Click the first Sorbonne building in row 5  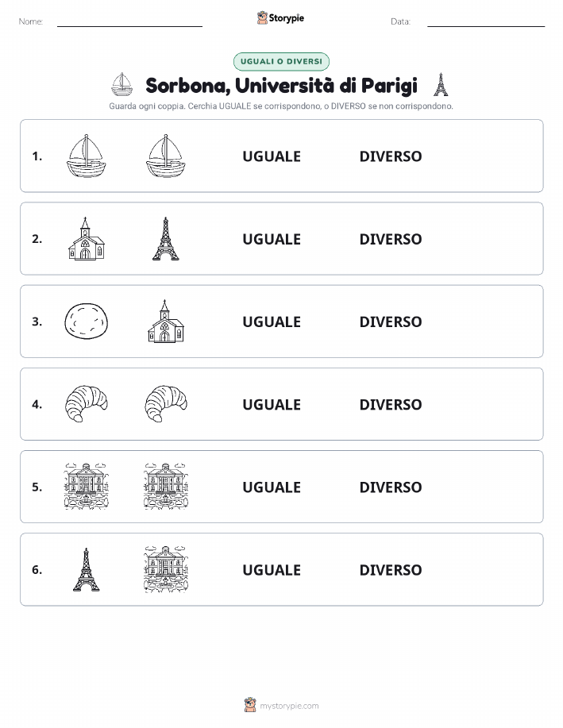click(x=87, y=487)
